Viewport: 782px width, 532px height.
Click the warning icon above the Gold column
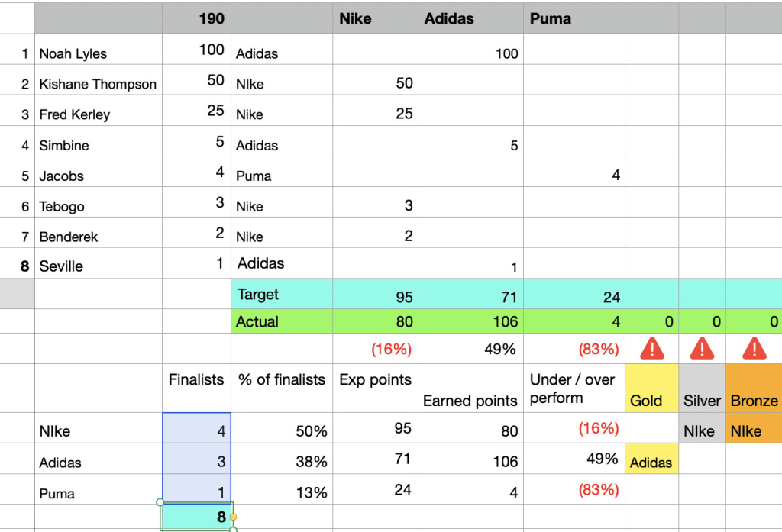651,349
